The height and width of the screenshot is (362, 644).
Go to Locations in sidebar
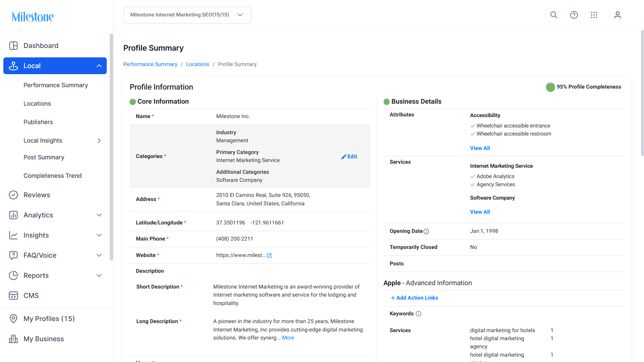37,104
